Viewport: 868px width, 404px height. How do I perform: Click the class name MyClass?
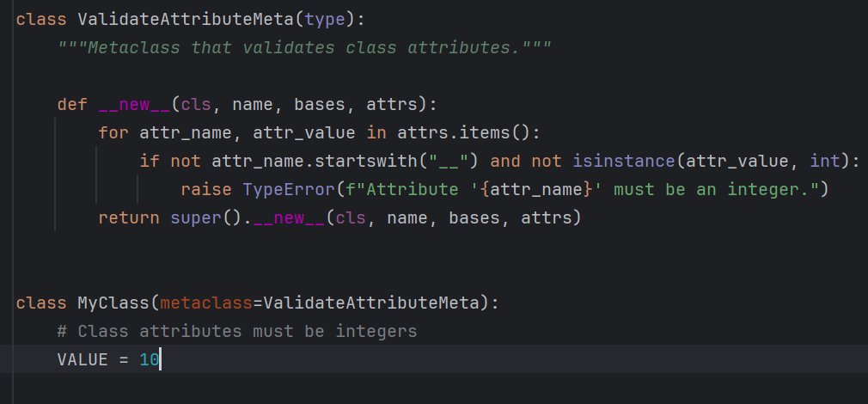[113, 303]
